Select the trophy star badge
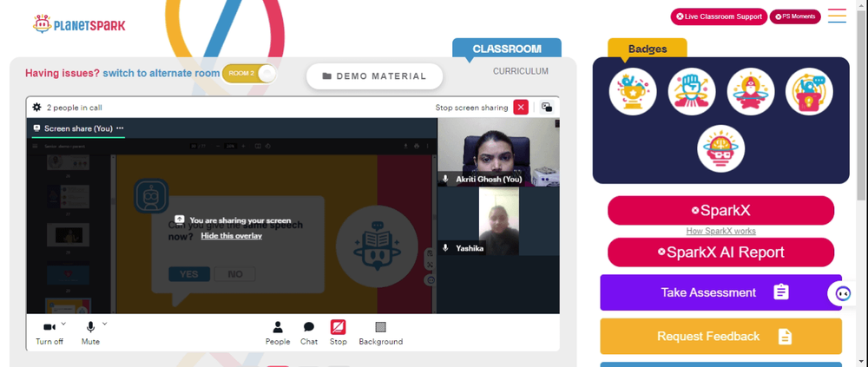868x367 pixels. tap(633, 91)
